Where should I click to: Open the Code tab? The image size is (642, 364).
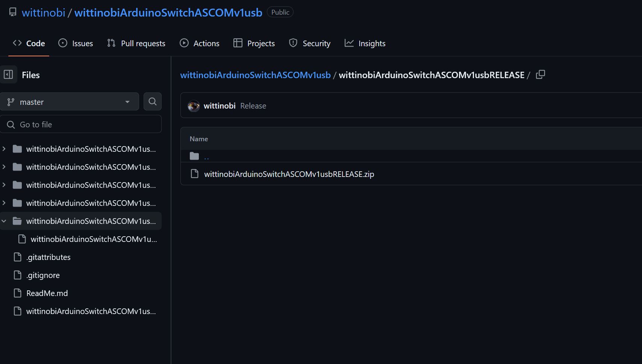[x=29, y=44]
